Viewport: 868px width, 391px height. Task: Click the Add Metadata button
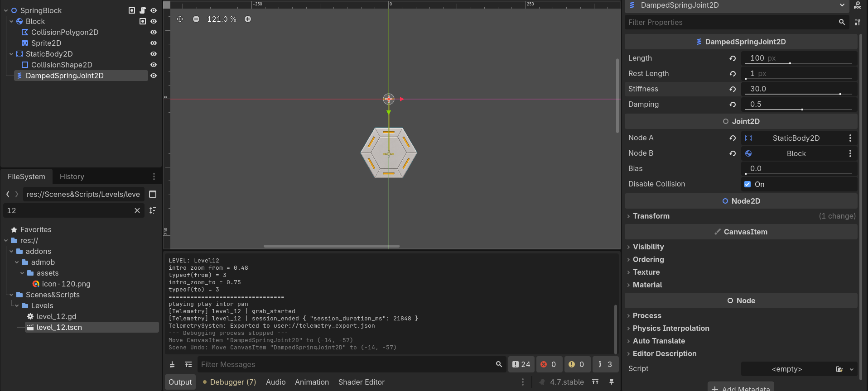tap(741, 387)
